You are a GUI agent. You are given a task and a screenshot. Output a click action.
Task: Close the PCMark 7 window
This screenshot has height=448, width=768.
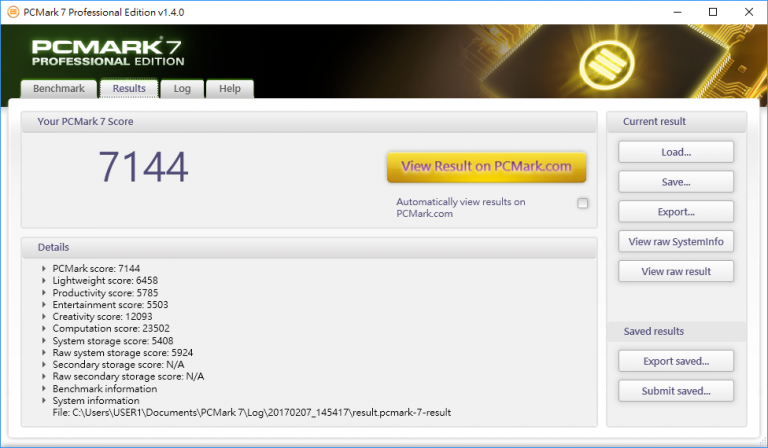749,12
